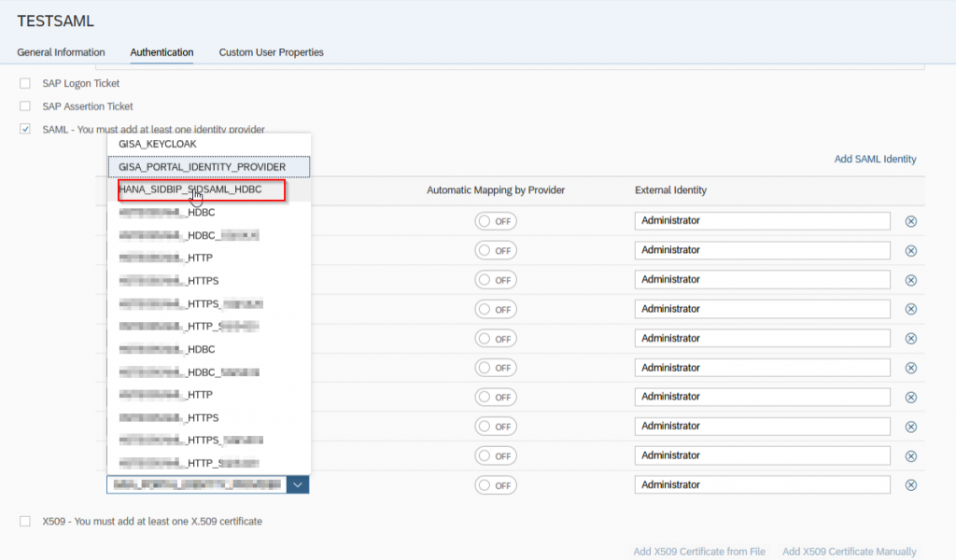Toggle first row Automatic Mapping switch
This screenshot has height=560, width=956.
pyautogui.click(x=496, y=221)
